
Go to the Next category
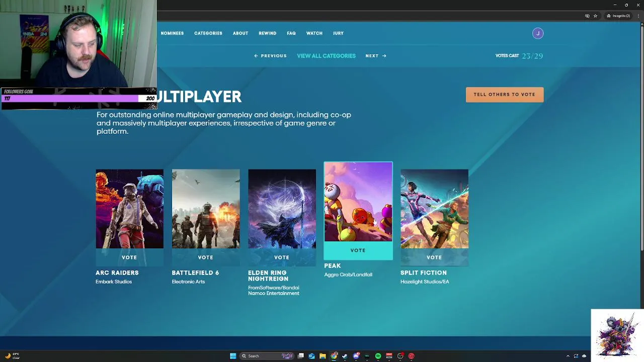pos(376,56)
